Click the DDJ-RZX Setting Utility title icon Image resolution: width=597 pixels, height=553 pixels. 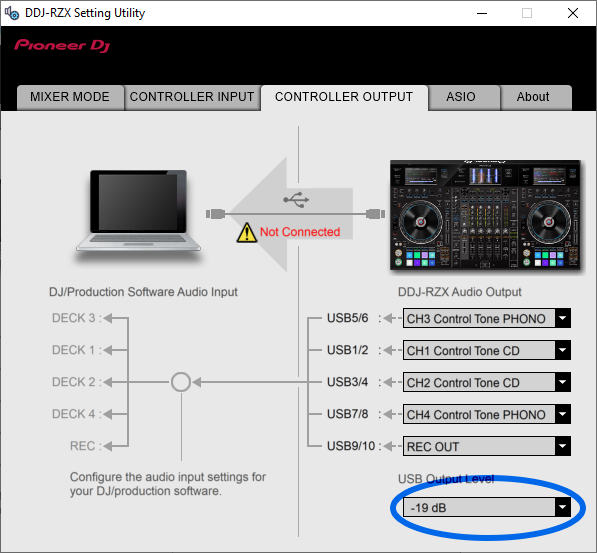point(12,13)
